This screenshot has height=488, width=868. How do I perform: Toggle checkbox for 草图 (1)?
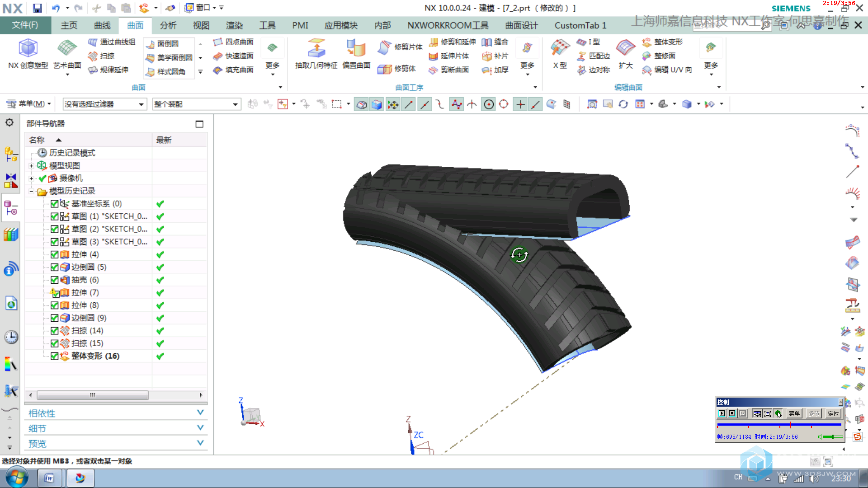[54, 216]
